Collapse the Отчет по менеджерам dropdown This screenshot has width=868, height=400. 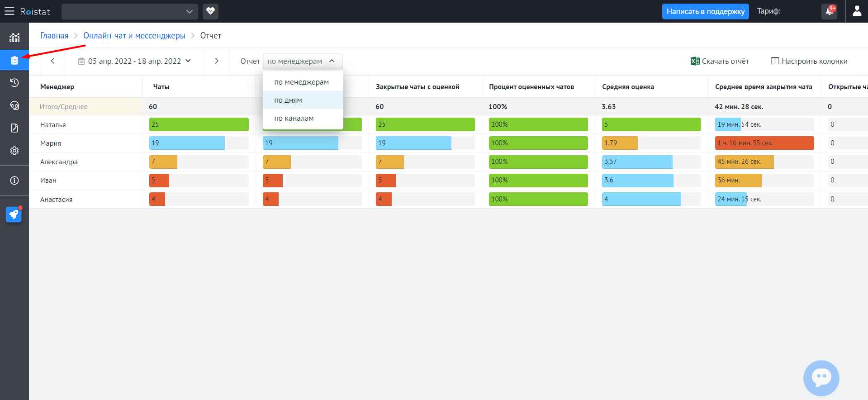(x=303, y=61)
